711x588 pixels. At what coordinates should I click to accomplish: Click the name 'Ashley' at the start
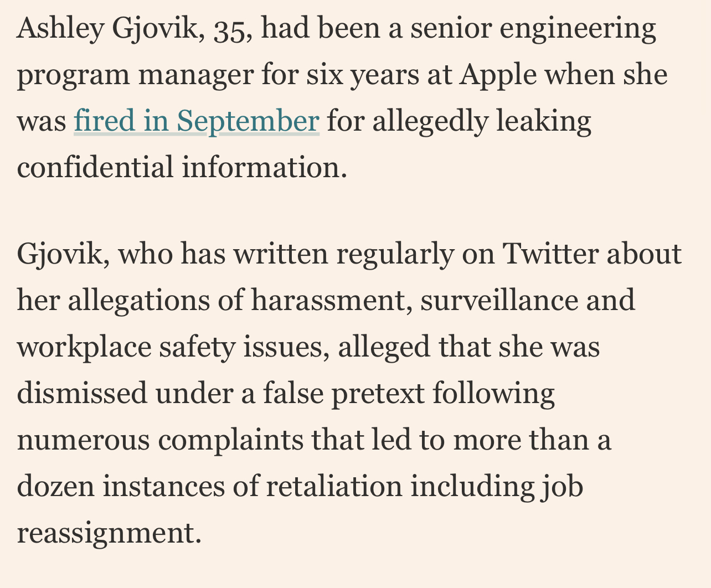tap(60, 29)
